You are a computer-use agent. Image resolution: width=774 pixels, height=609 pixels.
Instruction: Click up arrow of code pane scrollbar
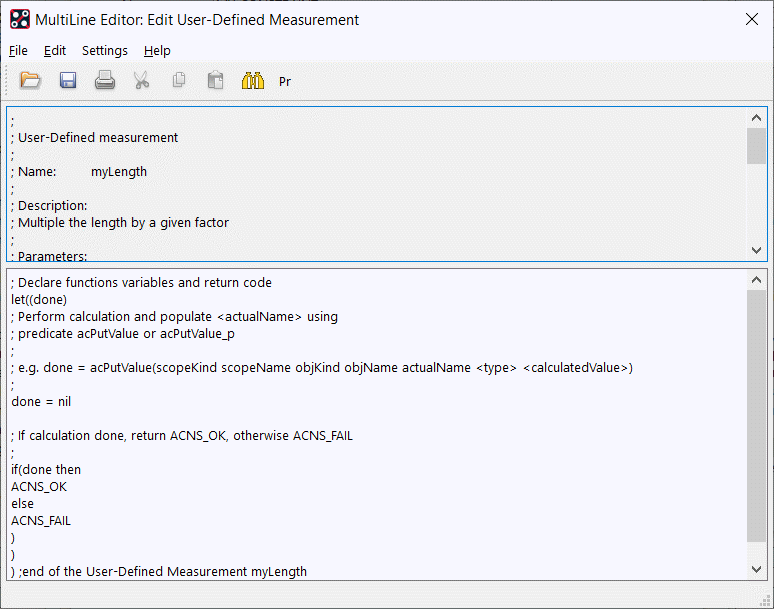pyautogui.click(x=756, y=280)
